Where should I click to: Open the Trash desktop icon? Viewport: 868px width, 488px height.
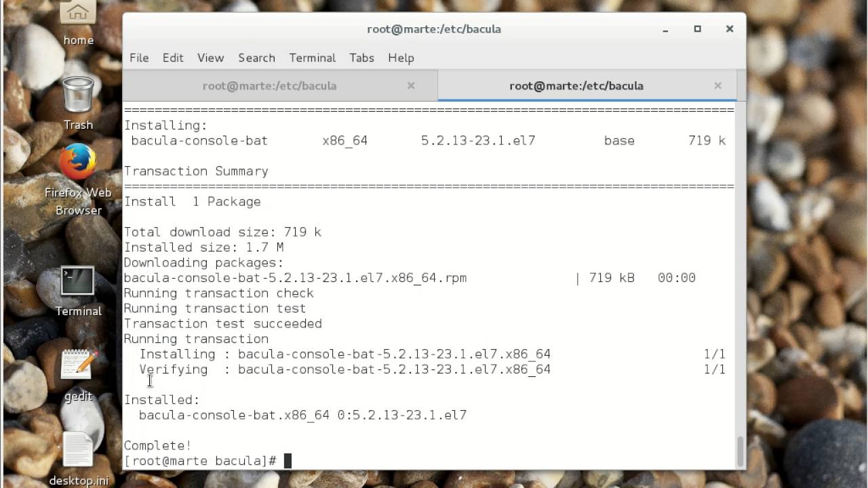tap(78, 103)
